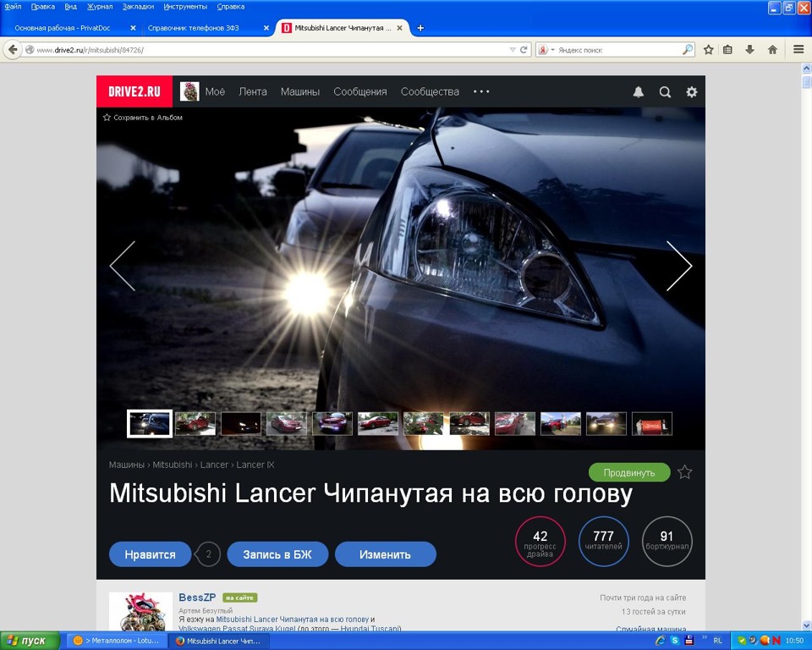Viewport: 812px width, 650px height.
Task: Open Yandex search engine dropdown
Action: coord(546,50)
